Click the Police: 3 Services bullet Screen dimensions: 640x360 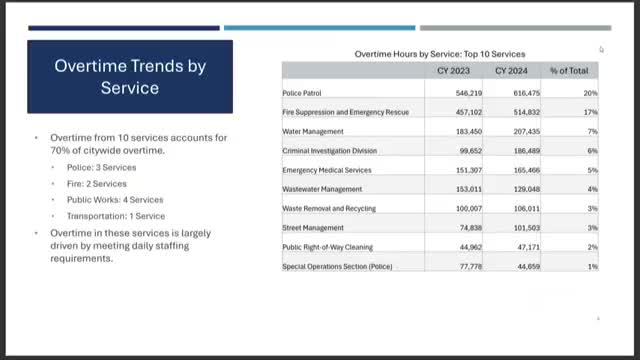[102, 167]
